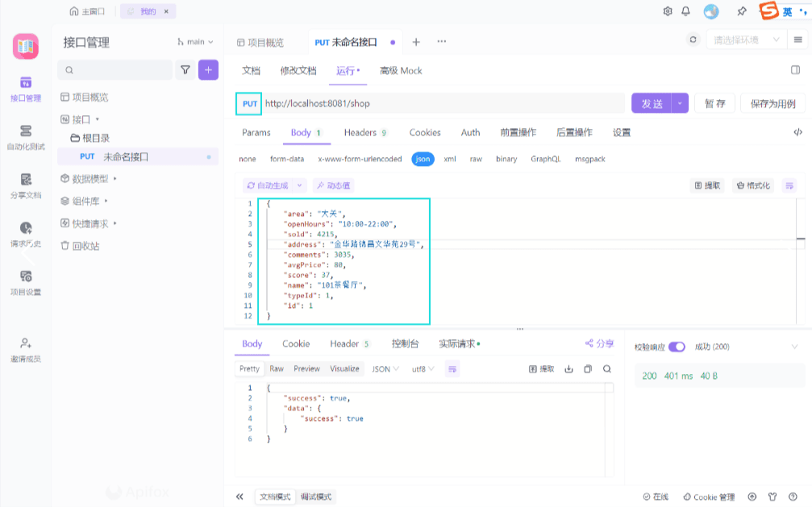Select the form-data body type
The height and width of the screenshot is (507, 812).
pos(287,159)
